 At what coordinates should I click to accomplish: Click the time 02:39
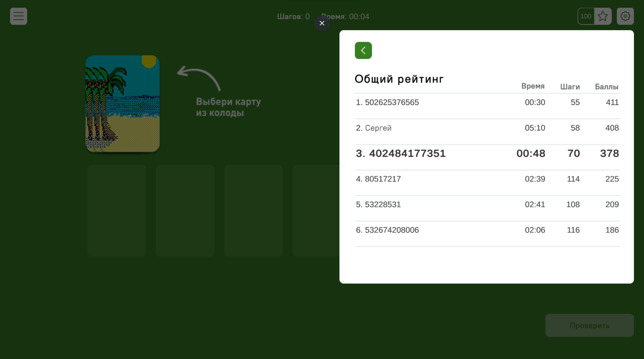[535, 179]
